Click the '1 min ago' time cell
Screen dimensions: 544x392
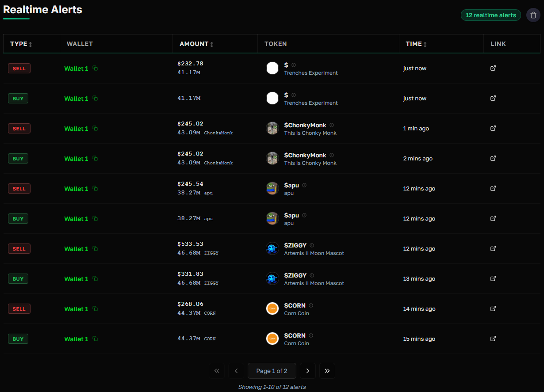416,129
